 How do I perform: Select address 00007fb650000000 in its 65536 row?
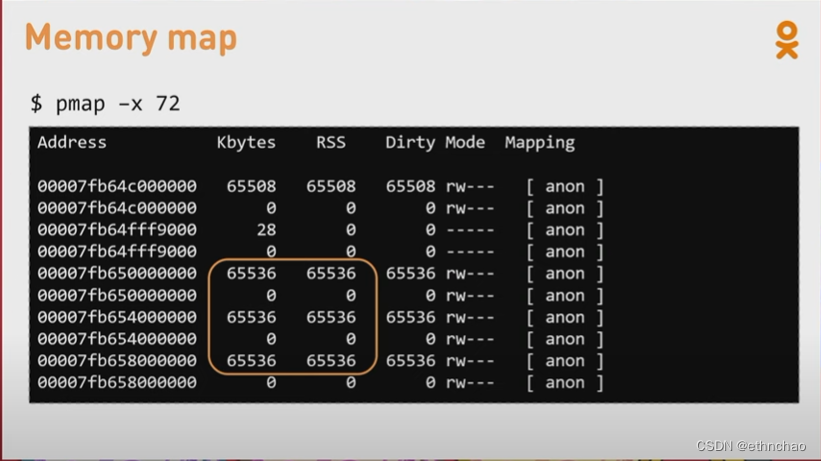point(117,273)
